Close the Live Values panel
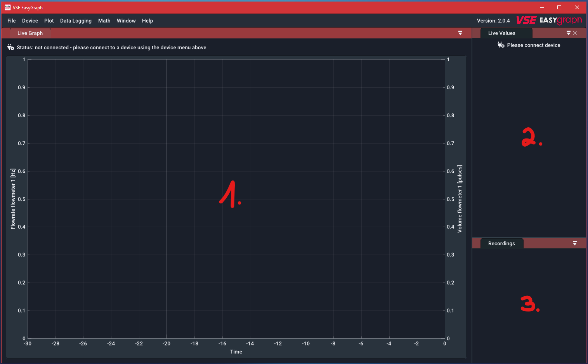Screen dimensions: 588x364 pyautogui.click(x=575, y=33)
